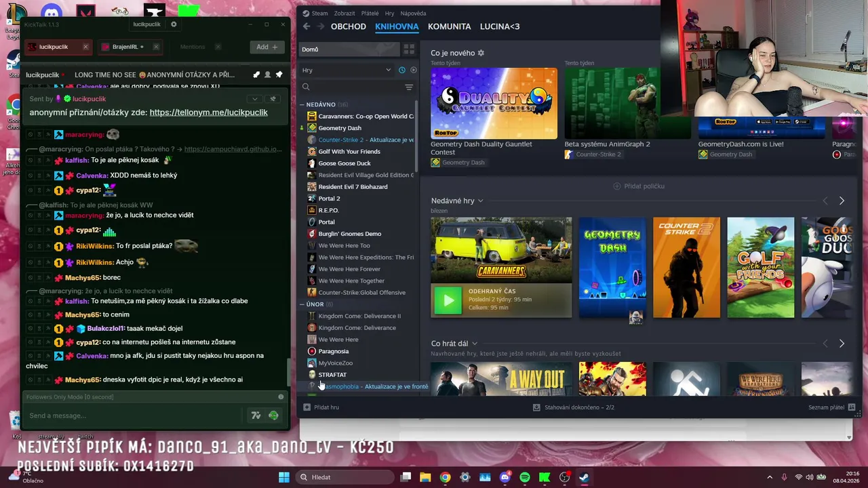Expand Nedávné hry shelf dropdown
The image size is (868, 488).
[480, 201]
